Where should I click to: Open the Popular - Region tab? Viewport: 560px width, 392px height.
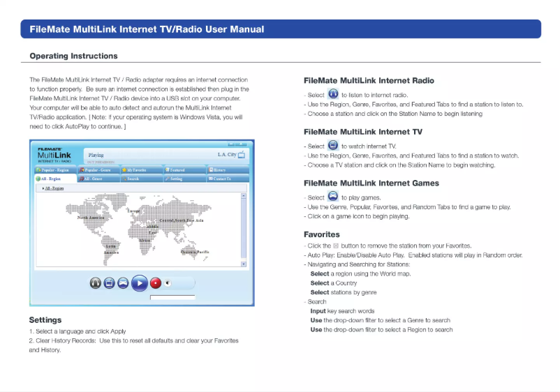pos(56,170)
